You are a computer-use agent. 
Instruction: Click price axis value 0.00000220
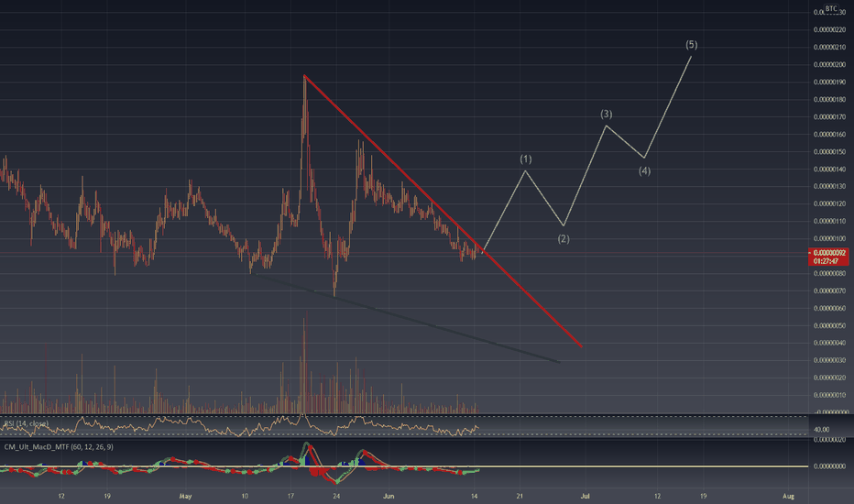829,30
